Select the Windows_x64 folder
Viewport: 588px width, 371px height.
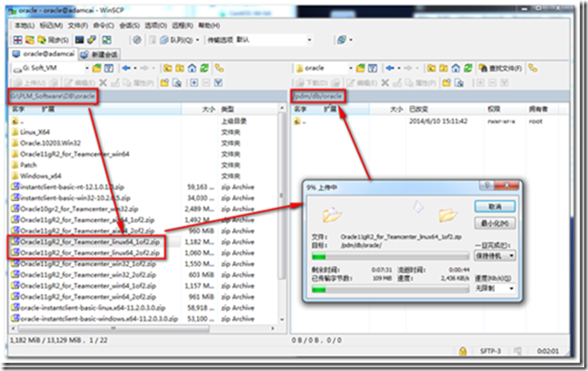[40, 176]
